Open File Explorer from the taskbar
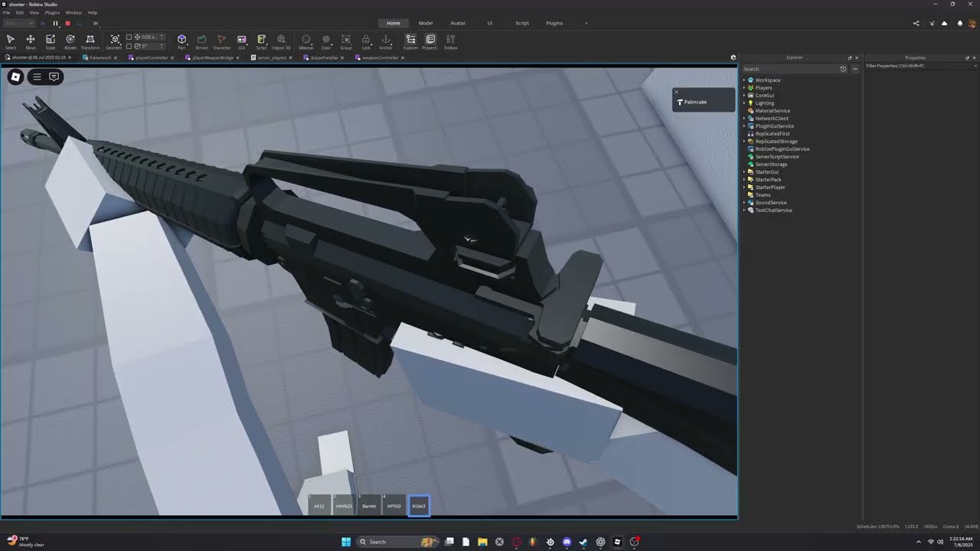The width and height of the screenshot is (980, 551). click(482, 542)
